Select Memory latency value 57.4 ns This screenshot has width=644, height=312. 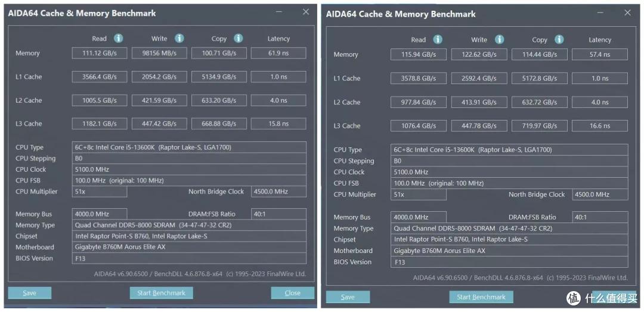[600, 54]
